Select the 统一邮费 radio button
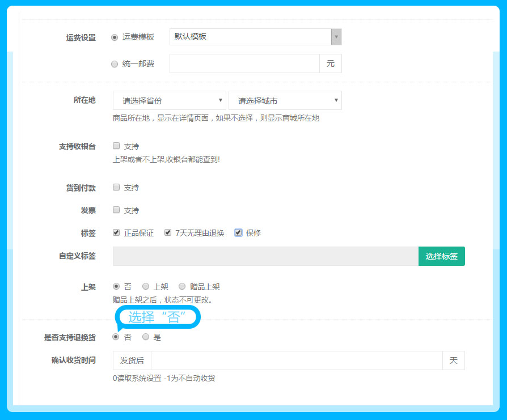The width and height of the screenshot is (507, 420). pyautogui.click(x=115, y=64)
